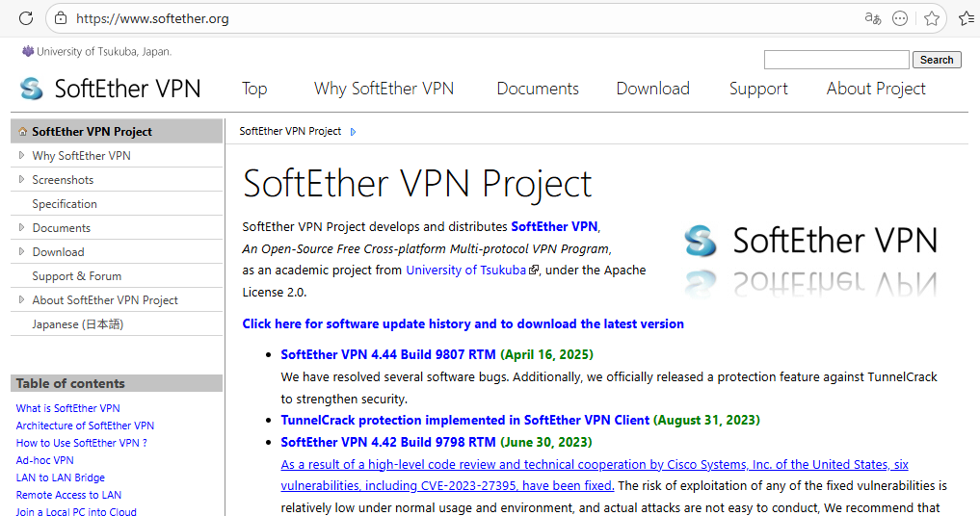
Task: Click the site information lock icon
Action: tap(61, 18)
